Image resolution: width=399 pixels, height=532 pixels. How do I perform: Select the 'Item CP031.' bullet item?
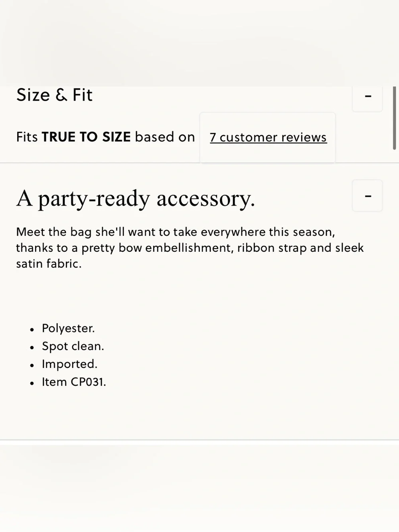point(74,382)
